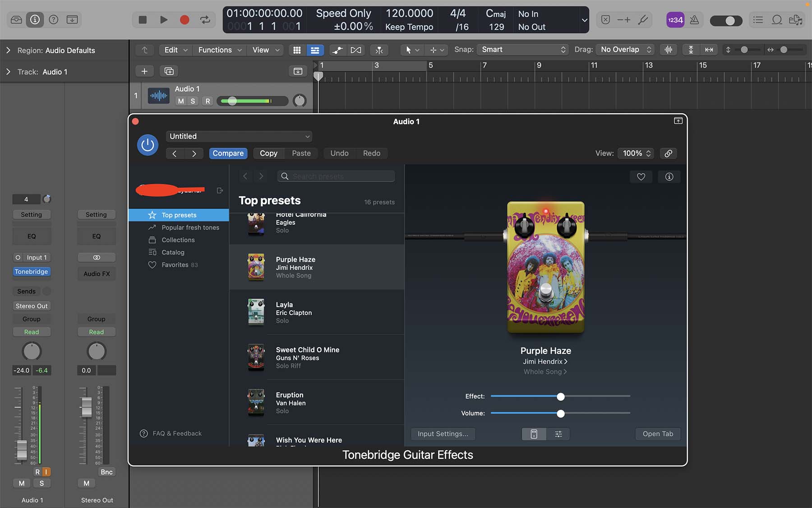Click the Open Tab button
Viewport: 812px width, 508px height.
(x=657, y=434)
